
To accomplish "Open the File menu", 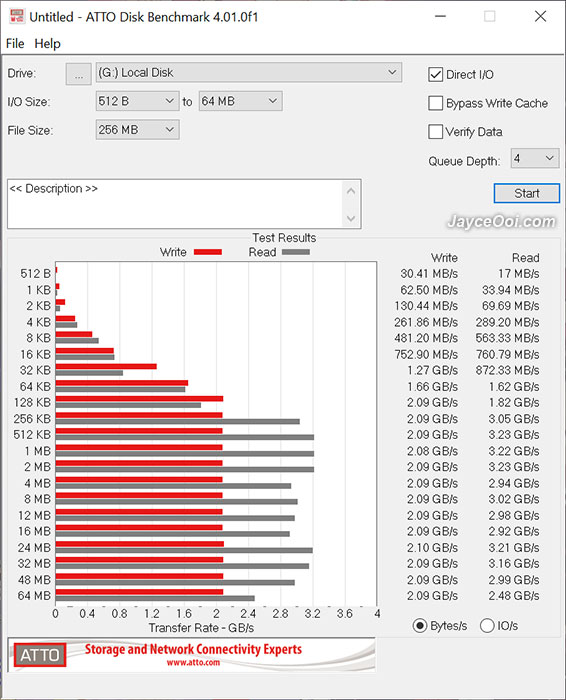I will pyautogui.click(x=15, y=44).
